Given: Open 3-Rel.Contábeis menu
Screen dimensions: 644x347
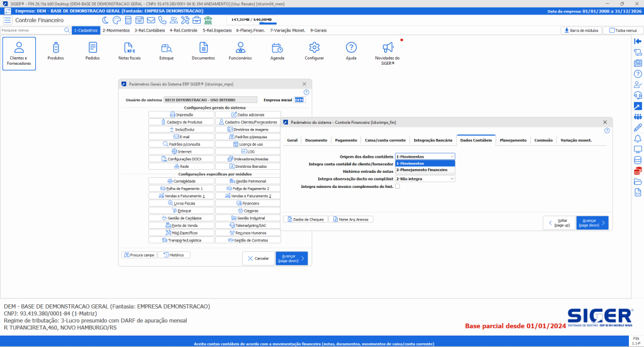Looking at the screenshot, I should (150, 30).
